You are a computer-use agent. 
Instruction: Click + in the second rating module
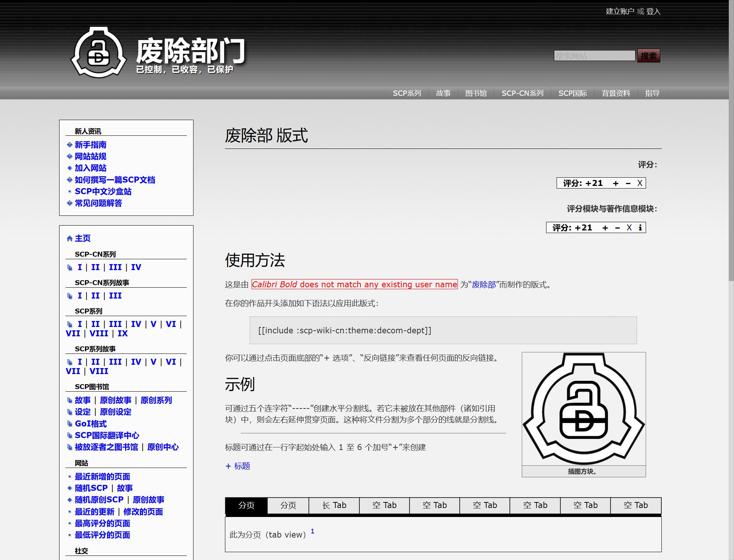tap(605, 227)
